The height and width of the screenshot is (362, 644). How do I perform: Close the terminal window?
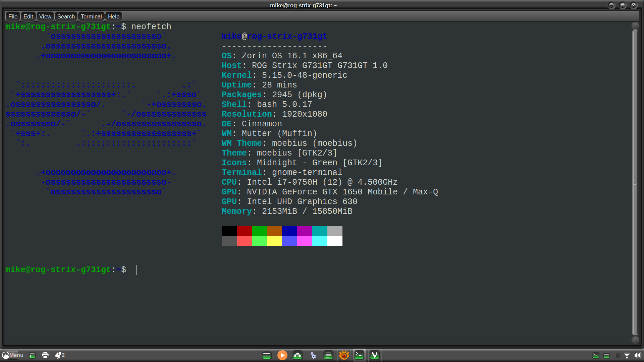(634, 5)
